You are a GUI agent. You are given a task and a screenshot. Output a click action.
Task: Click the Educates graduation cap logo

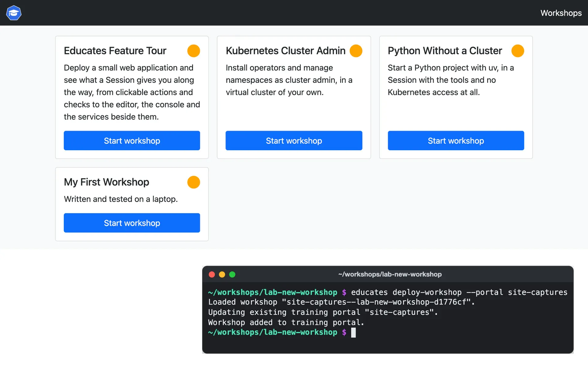pos(14,13)
